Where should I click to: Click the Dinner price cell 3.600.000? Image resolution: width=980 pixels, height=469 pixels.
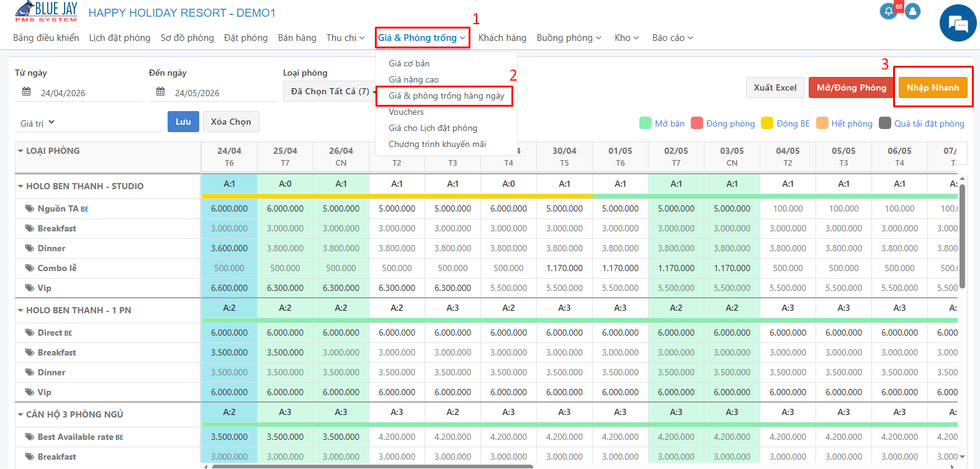[229, 248]
